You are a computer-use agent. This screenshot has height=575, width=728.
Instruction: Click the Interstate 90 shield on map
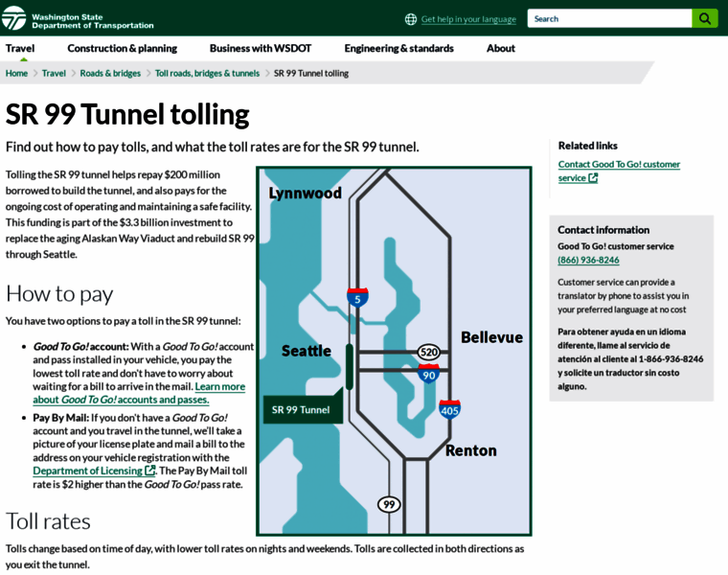tap(428, 374)
